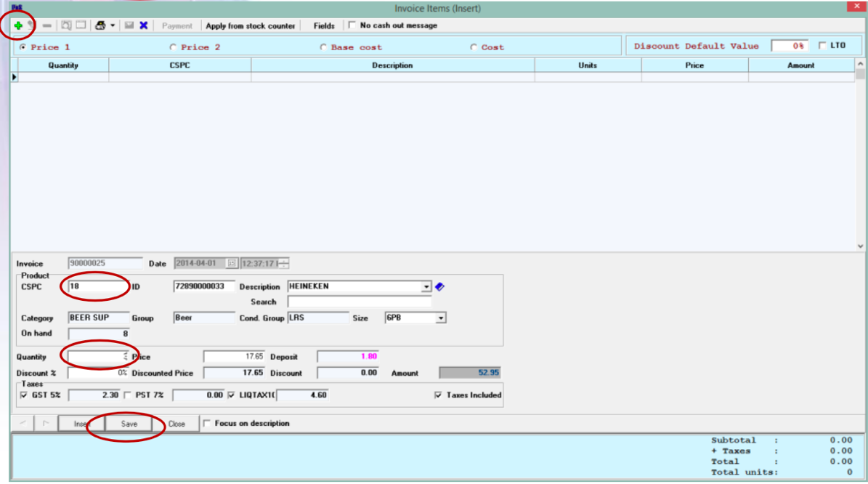Open the printer dropdown arrow
Viewport: 868px width, 484px height.
pos(113,25)
